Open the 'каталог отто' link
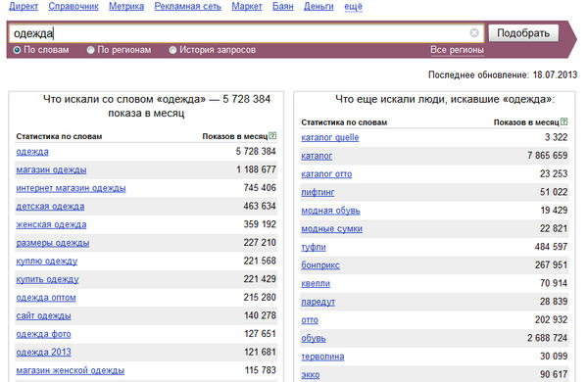Screen dimensions: 588x382 click(x=326, y=174)
